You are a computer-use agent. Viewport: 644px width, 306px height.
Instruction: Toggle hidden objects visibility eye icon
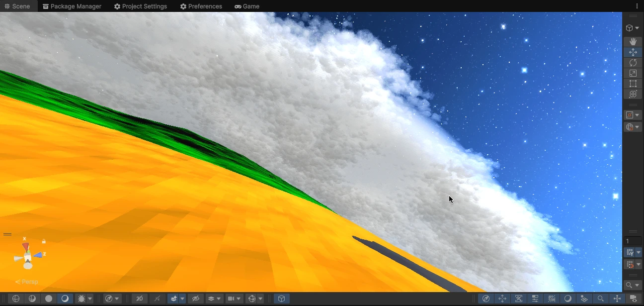coord(196,299)
